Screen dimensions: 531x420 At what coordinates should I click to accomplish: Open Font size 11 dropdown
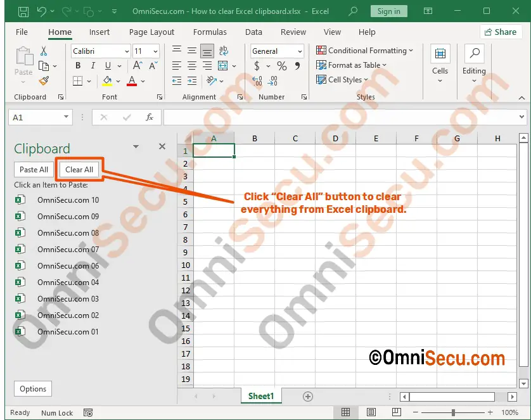(155, 51)
